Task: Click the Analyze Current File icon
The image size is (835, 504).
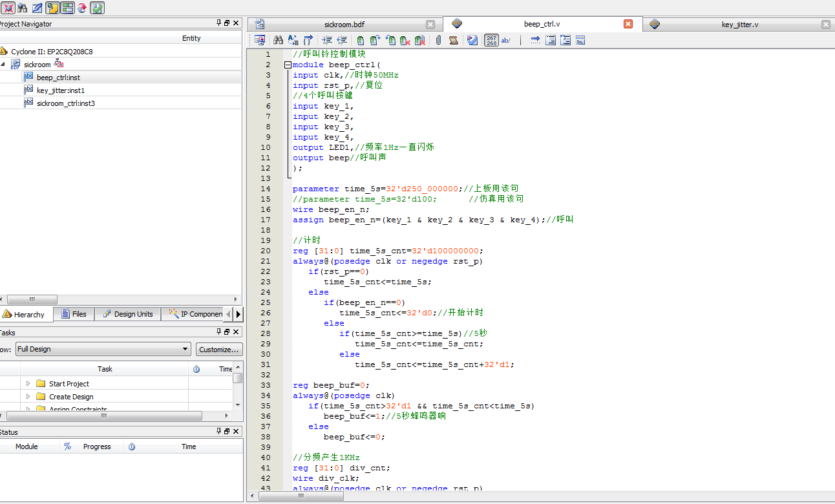Action: pyautogui.click(x=472, y=40)
